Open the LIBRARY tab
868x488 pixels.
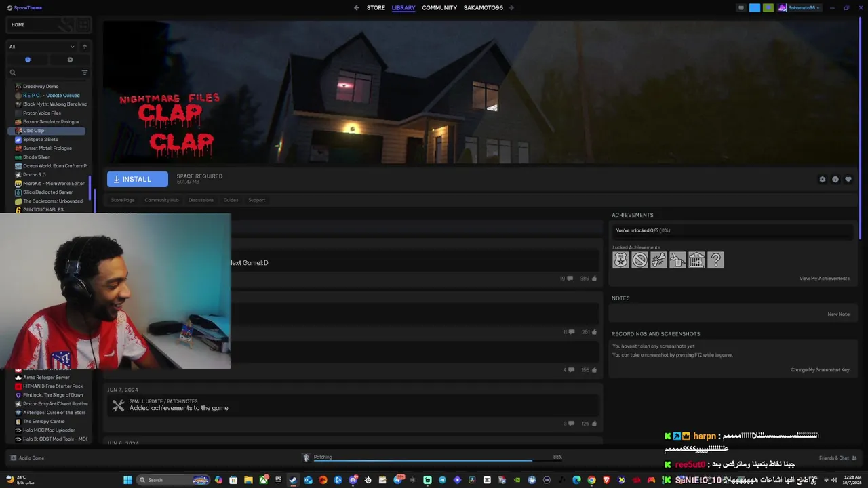[x=403, y=8]
